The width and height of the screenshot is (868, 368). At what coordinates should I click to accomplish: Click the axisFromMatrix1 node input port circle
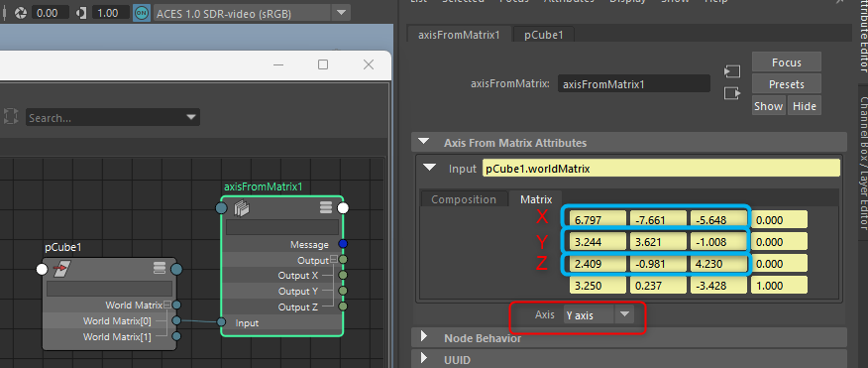tap(221, 208)
